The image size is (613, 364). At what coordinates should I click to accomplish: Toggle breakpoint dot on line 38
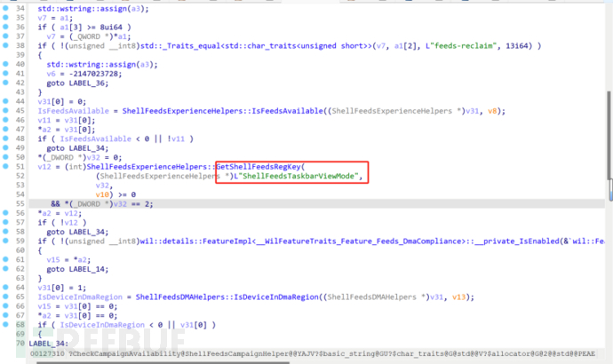click(5, 45)
